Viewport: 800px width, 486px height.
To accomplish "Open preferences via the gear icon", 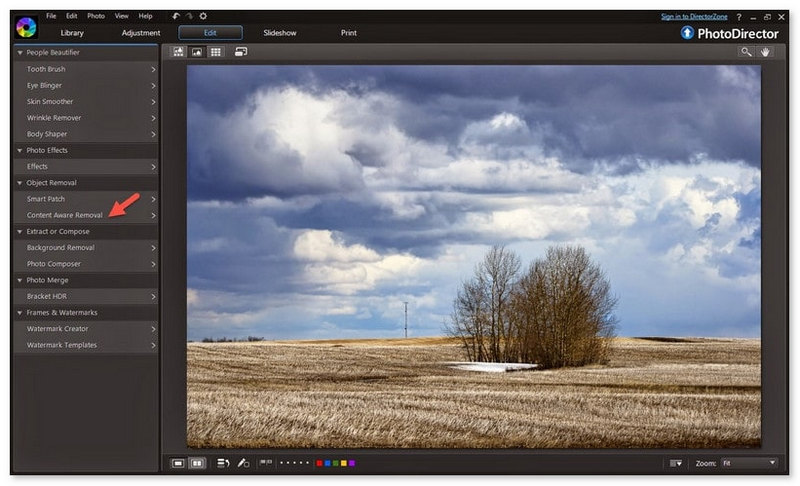I will (203, 16).
